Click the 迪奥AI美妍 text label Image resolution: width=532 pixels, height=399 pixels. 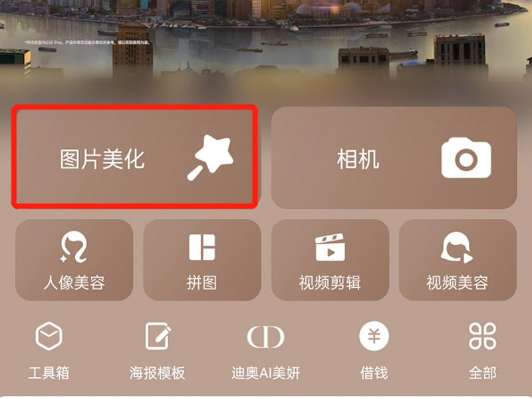click(x=265, y=373)
